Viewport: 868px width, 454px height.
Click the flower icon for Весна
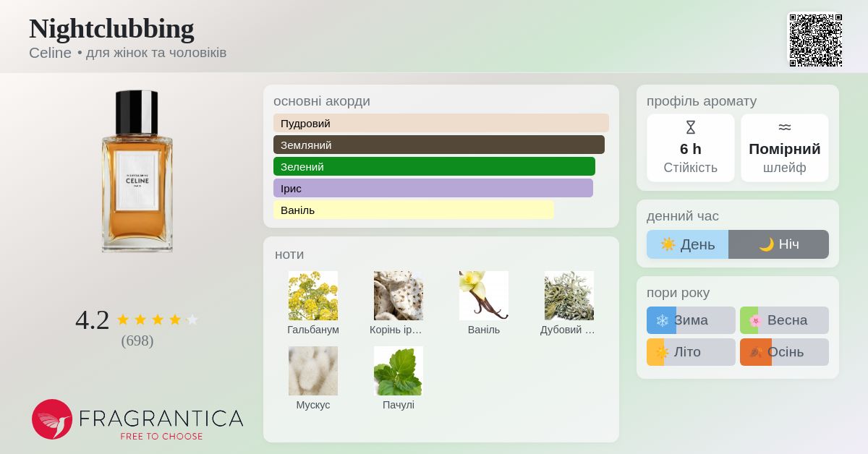[x=755, y=320]
